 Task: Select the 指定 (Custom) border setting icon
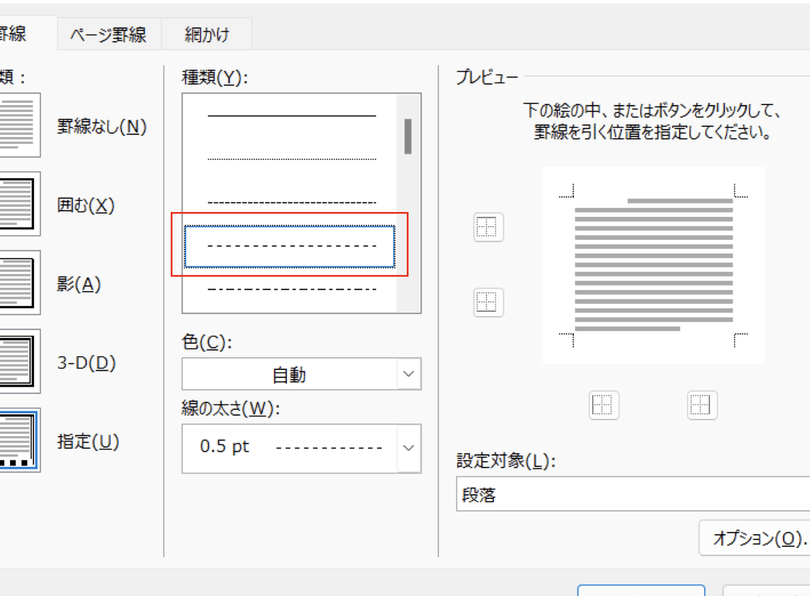(20, 442)
